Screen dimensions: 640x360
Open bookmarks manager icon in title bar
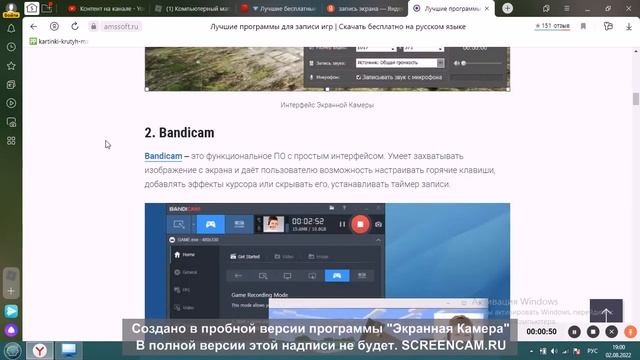tap(546, 9)
